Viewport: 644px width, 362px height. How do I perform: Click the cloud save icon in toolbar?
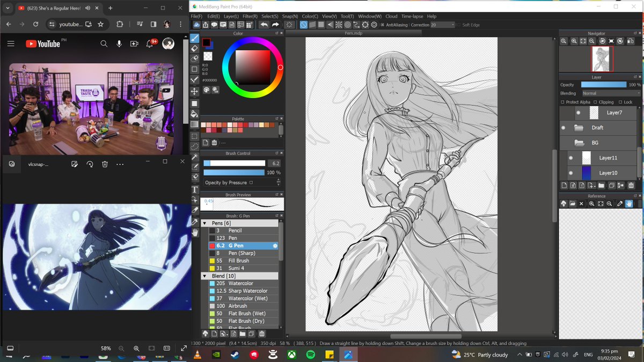point(197,25)
